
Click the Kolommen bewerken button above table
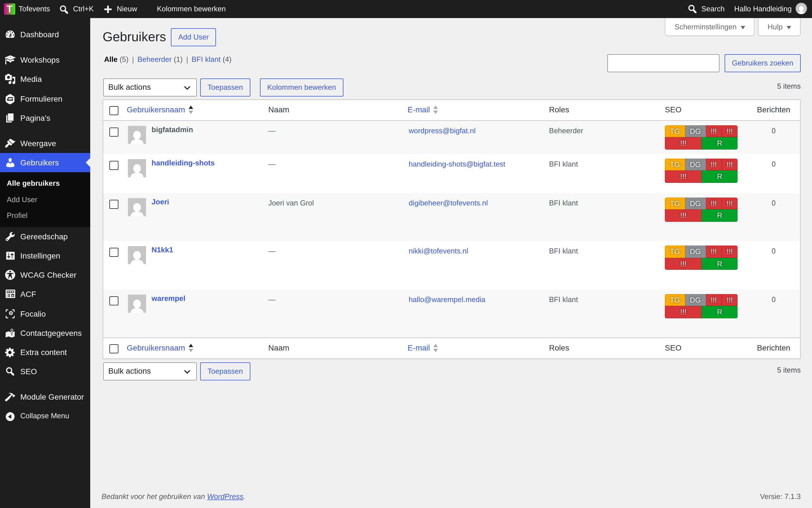tap(301, 87)
